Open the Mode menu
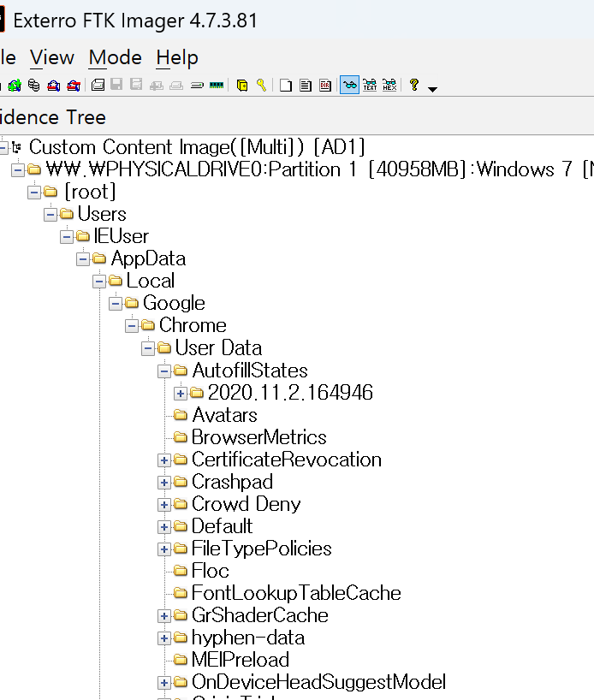This screenshot has width=594, height=700. (116, 57)
